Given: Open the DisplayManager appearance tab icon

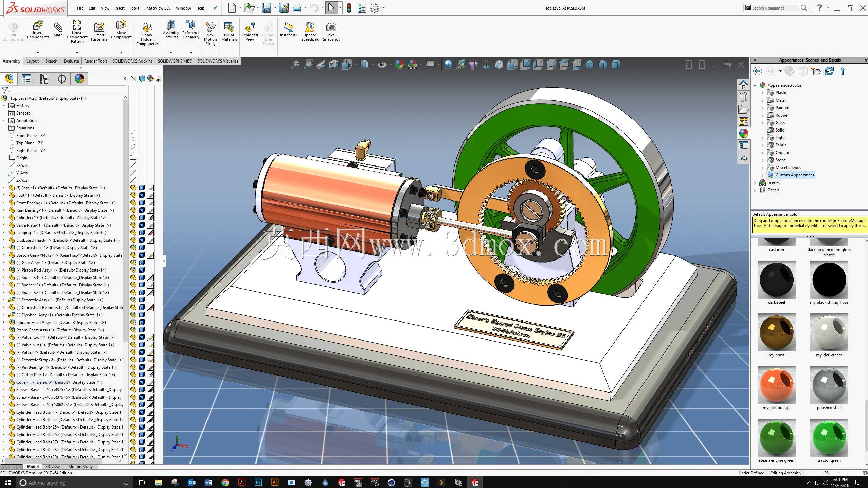Looking at the screenshot, I should (x=79, y=79).
